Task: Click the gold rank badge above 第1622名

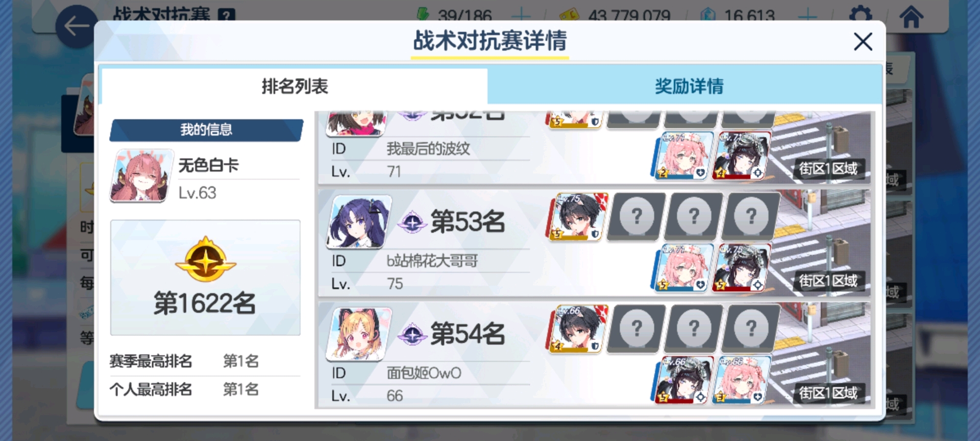Action: pos(206,260)
